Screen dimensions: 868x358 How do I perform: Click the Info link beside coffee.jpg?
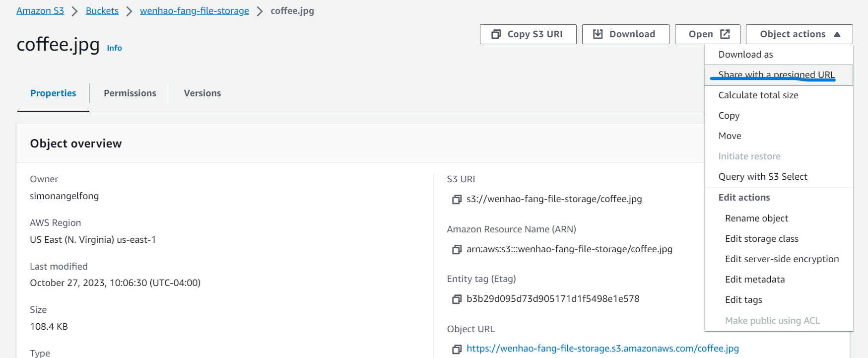click(x=114, y=48)
